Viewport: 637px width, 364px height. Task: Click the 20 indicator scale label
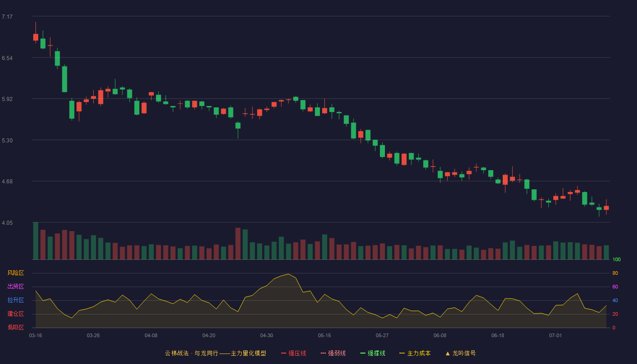tap(615, 314)
